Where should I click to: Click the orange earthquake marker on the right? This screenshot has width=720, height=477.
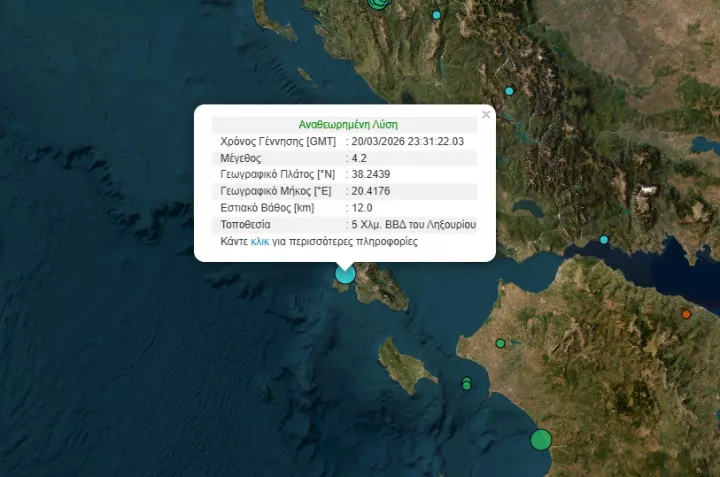coord(686,314)
